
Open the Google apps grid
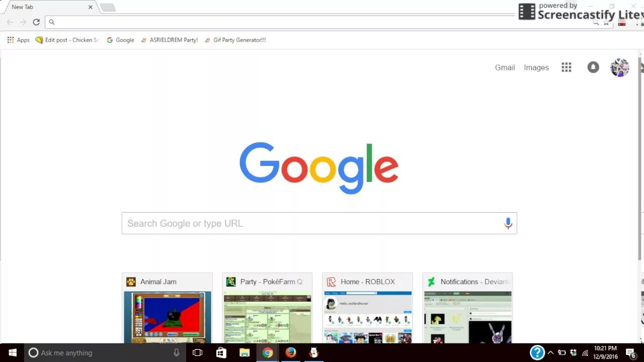coord(567,67)
